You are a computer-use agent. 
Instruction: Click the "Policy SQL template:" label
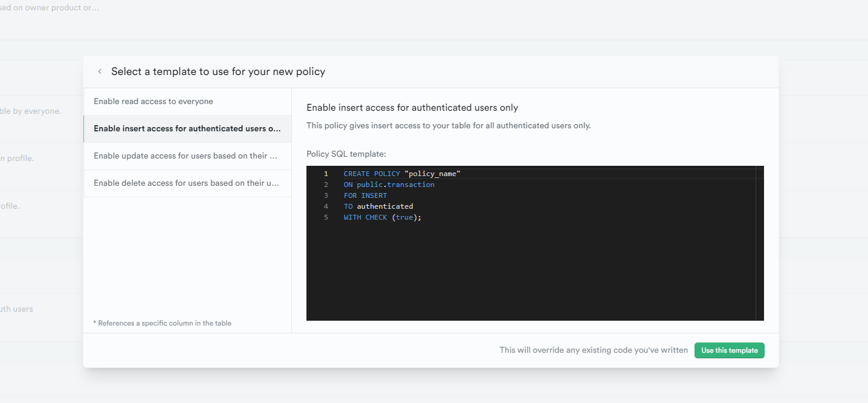(346, 154)
